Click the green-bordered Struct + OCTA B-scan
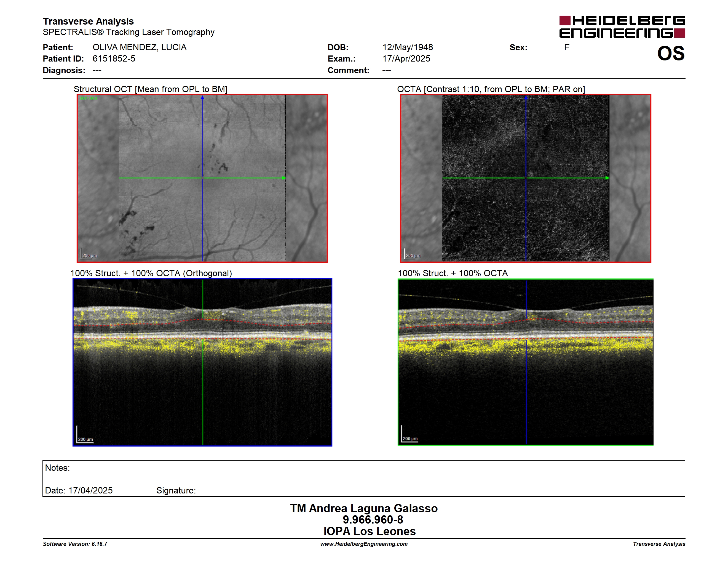The image size is (728, 563). tap(526, 362)
